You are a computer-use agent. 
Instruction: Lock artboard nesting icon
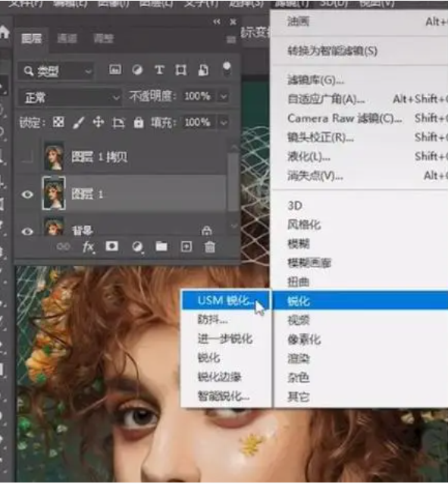point(118,123)
